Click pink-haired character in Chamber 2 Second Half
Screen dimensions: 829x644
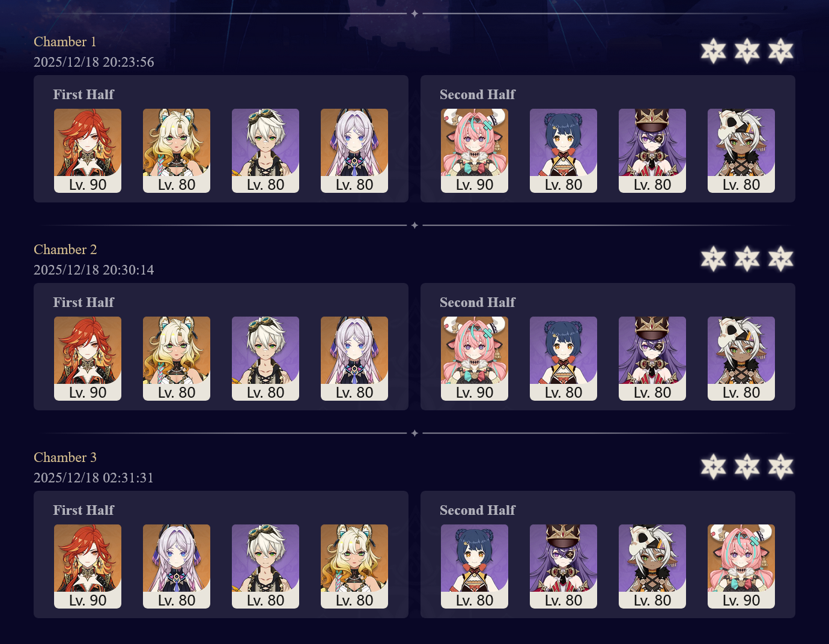(x=475, y=359)
